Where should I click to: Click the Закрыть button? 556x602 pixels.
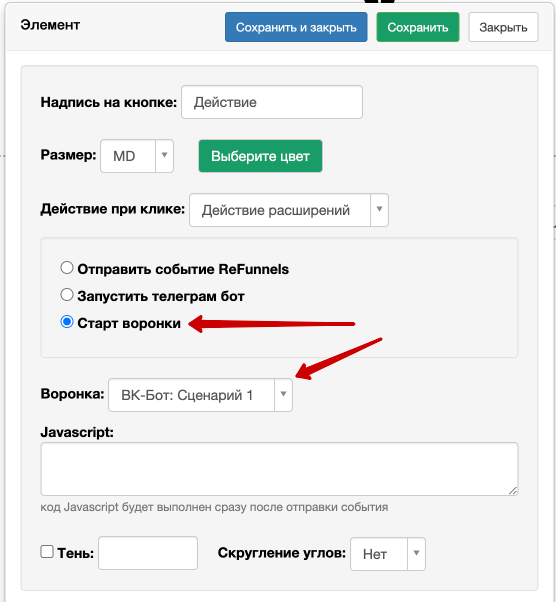click(x=503, y=27)
